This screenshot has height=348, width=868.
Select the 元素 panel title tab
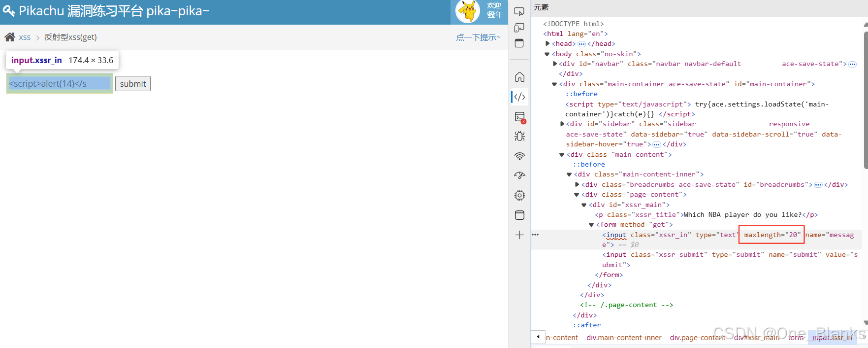coord(541,7)
